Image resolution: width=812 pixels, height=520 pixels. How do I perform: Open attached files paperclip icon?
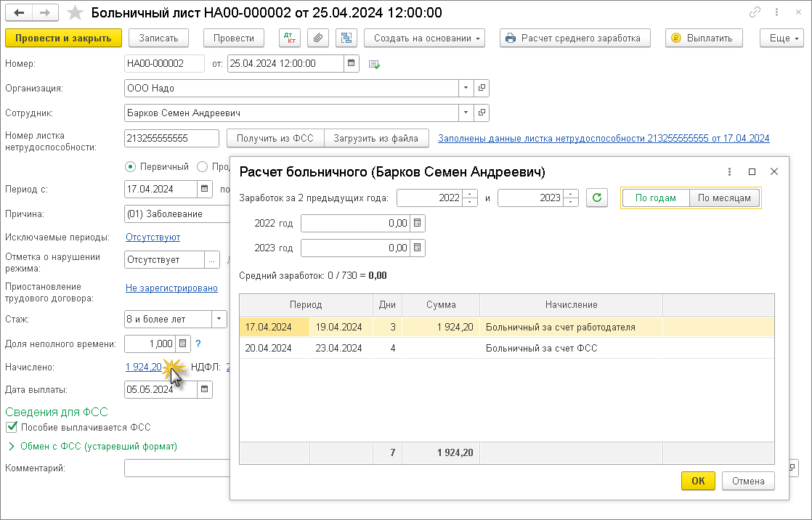click(317, 38)
